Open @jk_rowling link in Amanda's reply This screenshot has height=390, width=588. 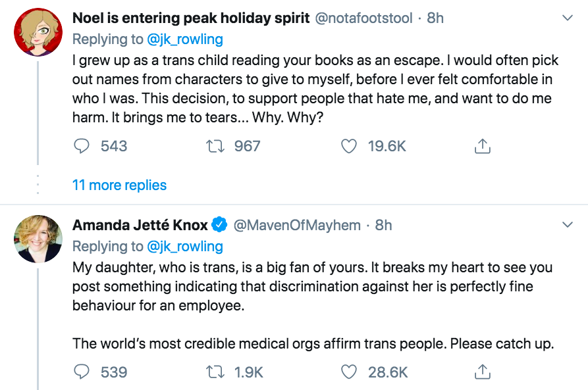(x=185, y=247)
